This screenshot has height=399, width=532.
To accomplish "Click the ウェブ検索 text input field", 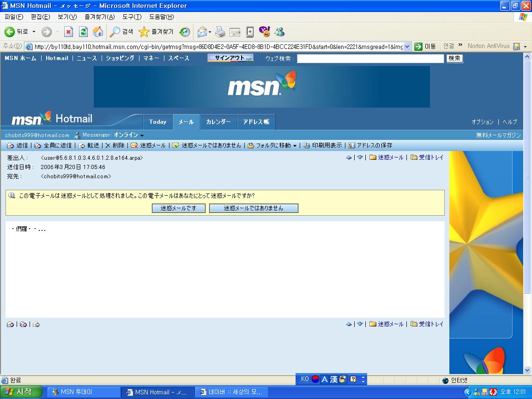I will [x=370, y=59].
